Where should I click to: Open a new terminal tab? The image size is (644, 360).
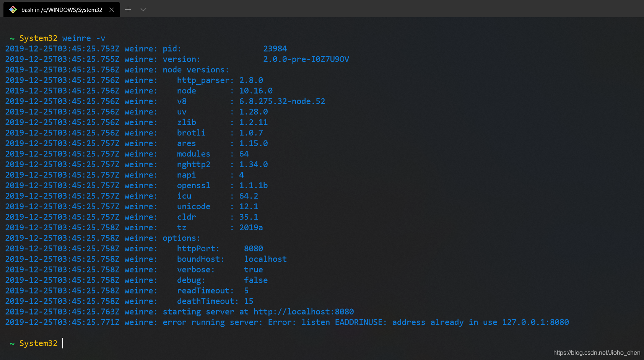click(128, 10)
